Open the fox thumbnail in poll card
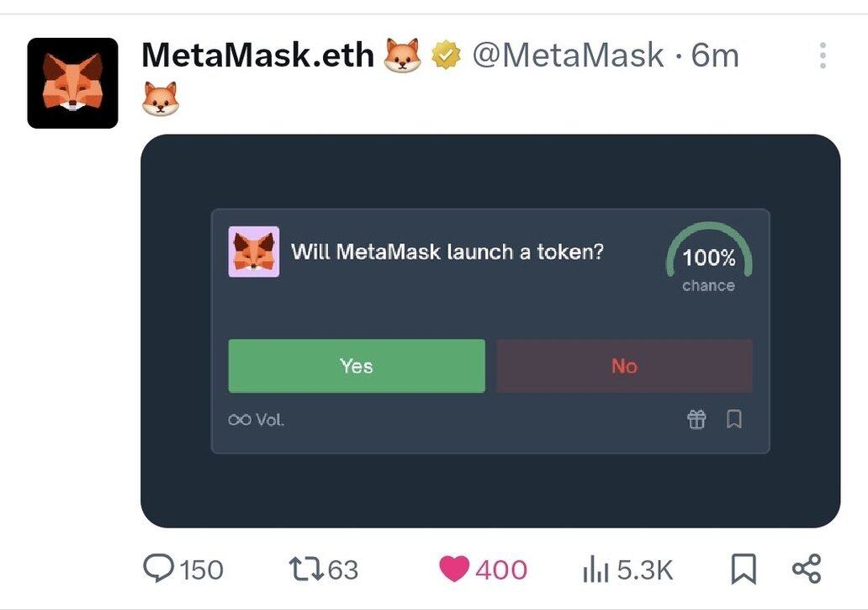 pos(254,252)
